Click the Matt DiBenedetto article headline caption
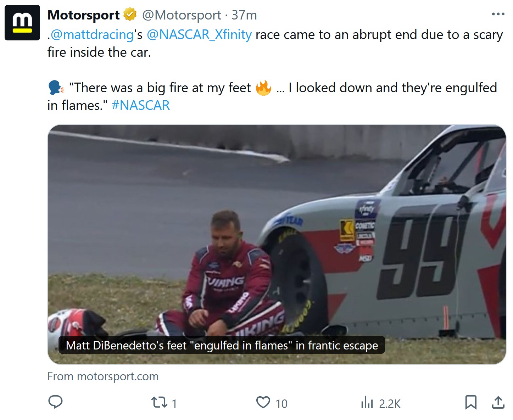513x420 pixels. pyautogui.click(x=222, y=345)
